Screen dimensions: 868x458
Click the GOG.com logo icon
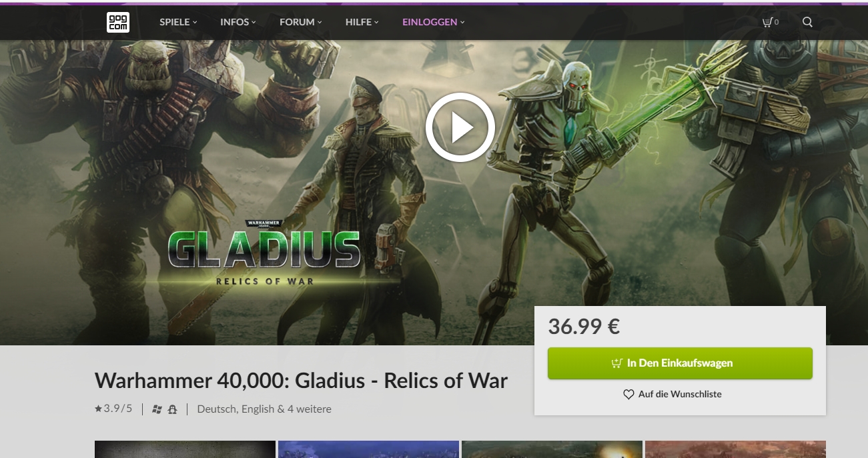click(x=117, y=22)
